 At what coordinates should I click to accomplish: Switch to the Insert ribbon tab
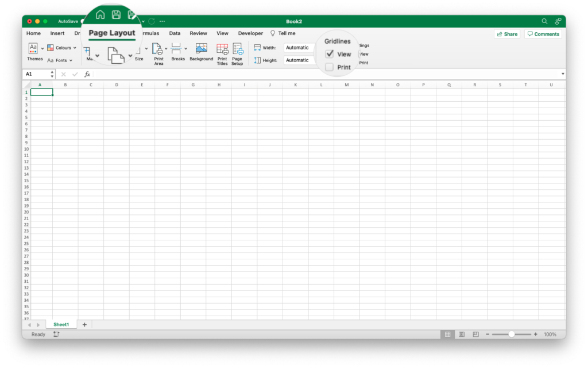tap(57, 33)
